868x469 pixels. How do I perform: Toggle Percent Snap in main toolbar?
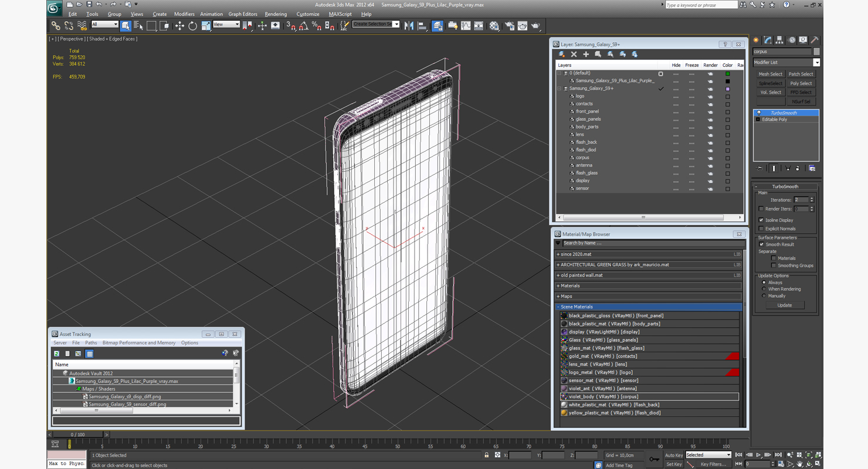(317, 26)
